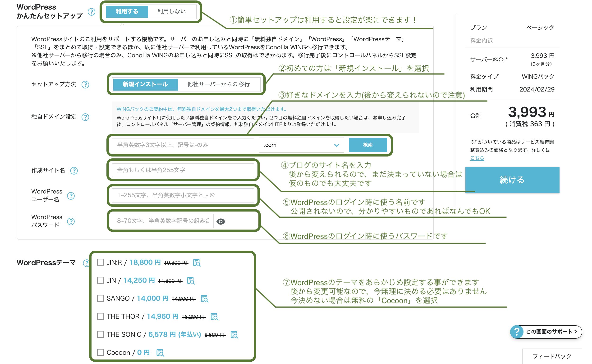Open help icon beside 独自ドメイン設定

tap(85, 117)
